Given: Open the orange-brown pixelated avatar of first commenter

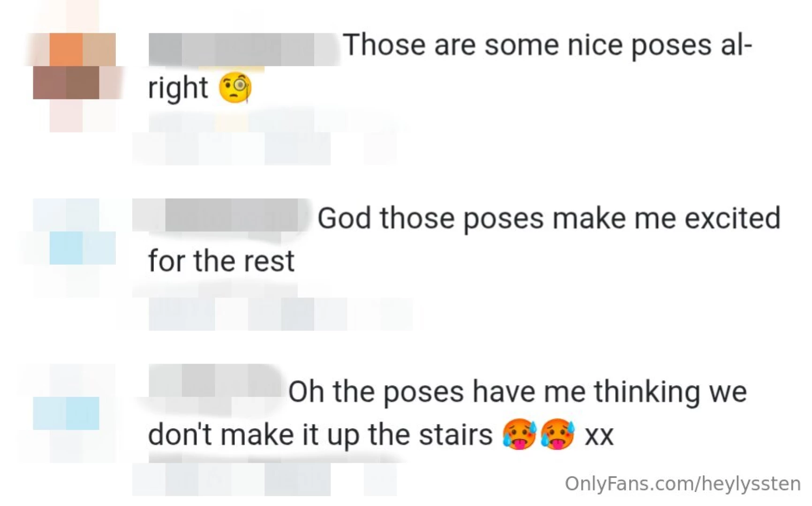Looking at the screenshot, I should click(x=74, y=67).
